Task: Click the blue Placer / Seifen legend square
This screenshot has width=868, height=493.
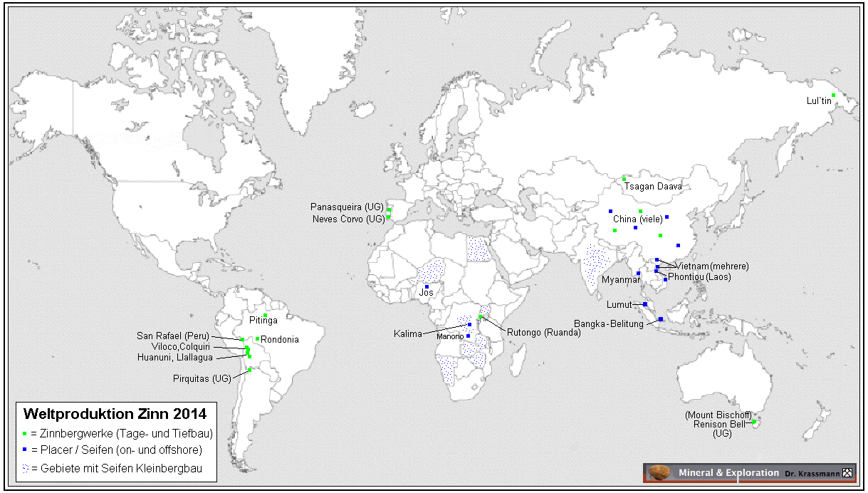Action: (25, 450)
